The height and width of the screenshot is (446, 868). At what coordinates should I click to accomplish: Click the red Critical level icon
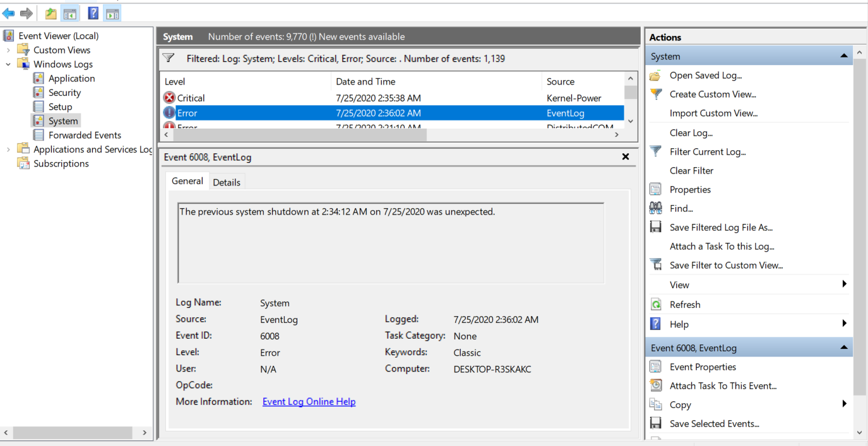click(x=169, y=98)
